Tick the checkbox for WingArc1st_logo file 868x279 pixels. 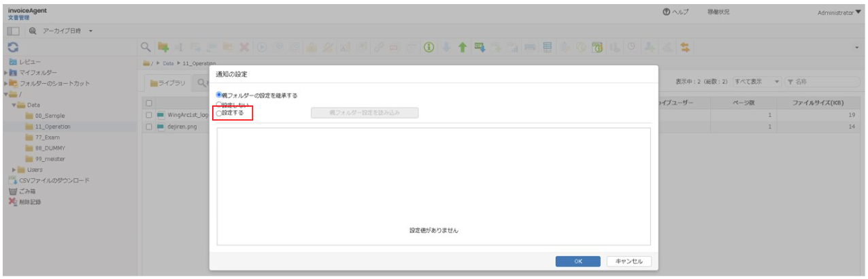coord(150,115)
